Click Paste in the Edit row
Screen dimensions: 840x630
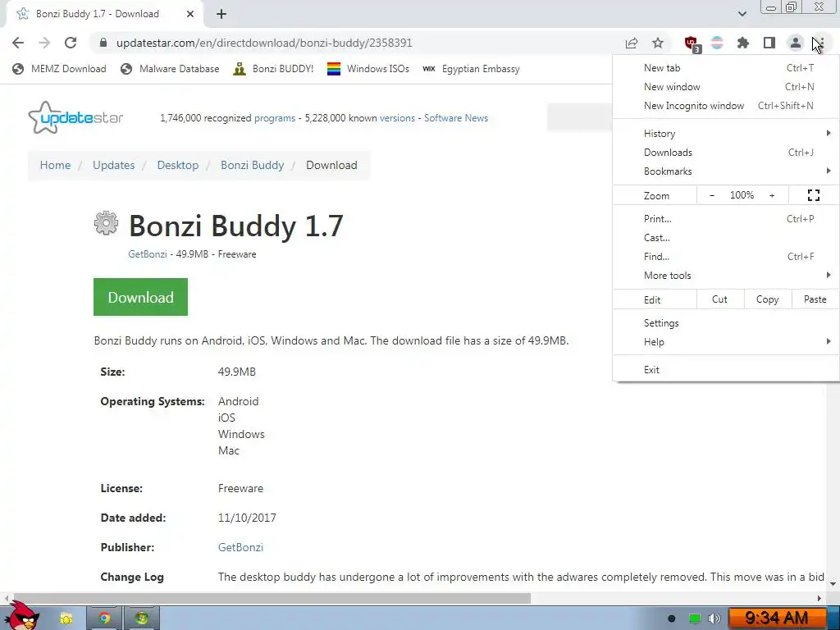coord(815,299)
